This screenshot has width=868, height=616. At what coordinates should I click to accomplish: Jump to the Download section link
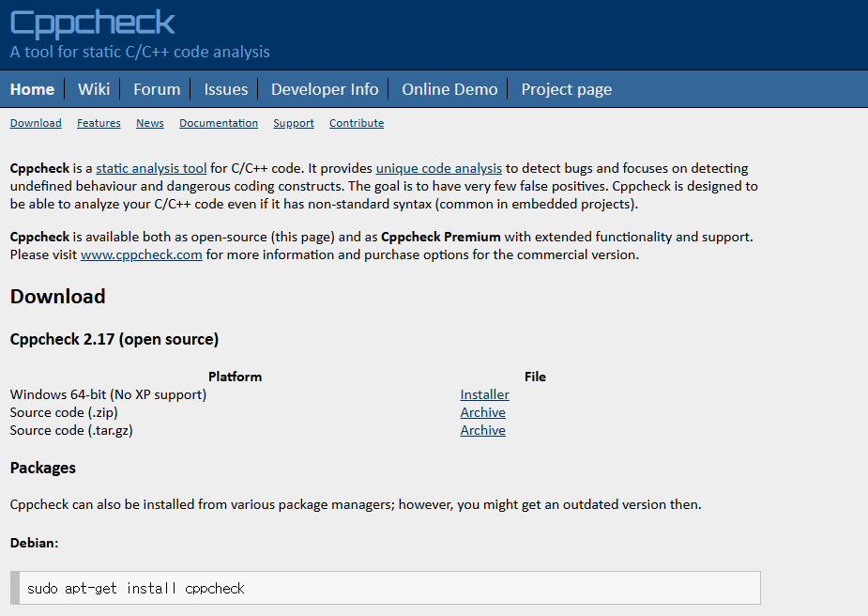coord(36,123)
